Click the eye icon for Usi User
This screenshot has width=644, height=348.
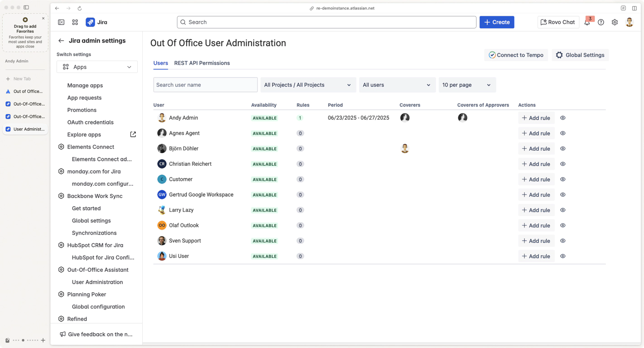click(563, 256)
